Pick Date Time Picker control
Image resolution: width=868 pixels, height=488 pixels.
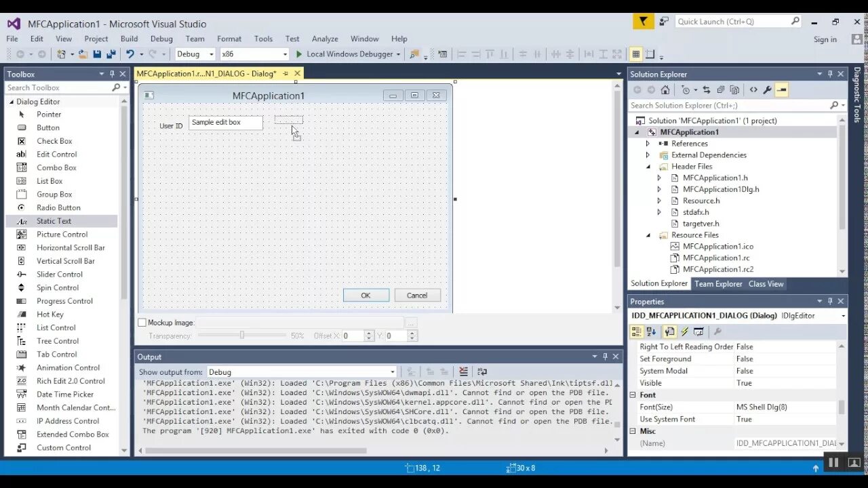[x=65, y=394]
